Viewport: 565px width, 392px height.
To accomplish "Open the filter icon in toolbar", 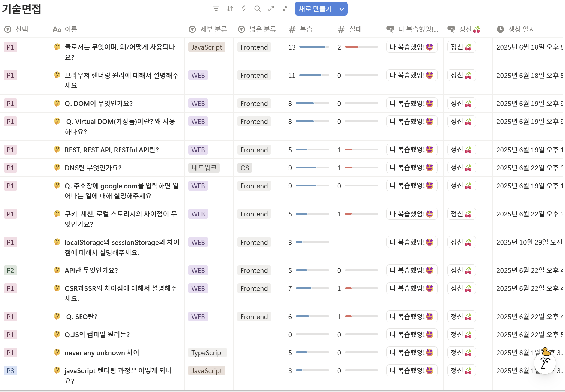I will pyautogui.click(x=216, y=9).
